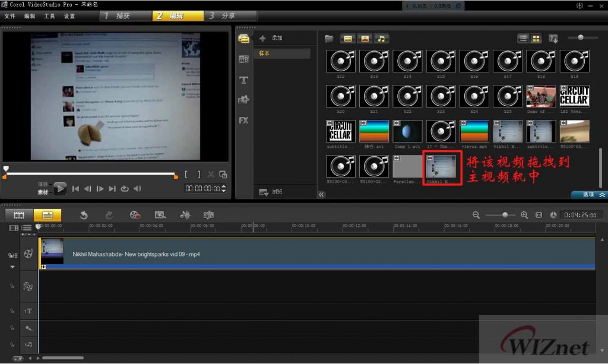This screenshot has height=364, width=608.
Task: Click the add (添加) folder button
Action: click(x=271, y=38)
